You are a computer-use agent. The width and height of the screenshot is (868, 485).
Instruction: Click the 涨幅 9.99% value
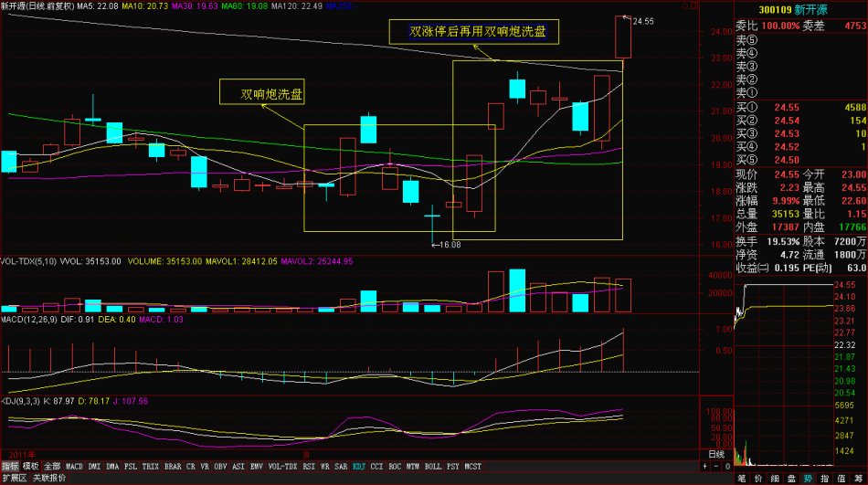(787, 200)
